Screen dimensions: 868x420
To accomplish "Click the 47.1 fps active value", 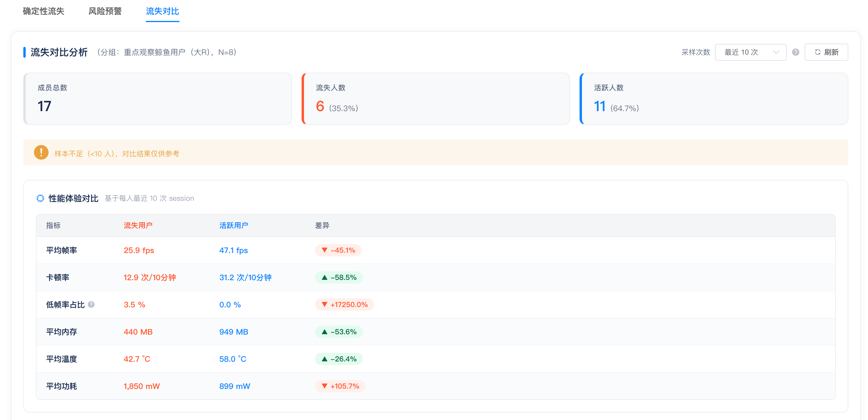I will pos(233,250).
